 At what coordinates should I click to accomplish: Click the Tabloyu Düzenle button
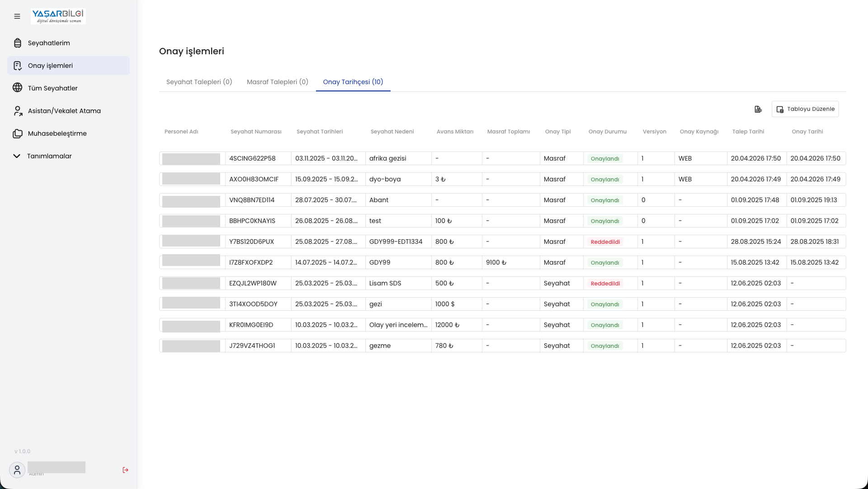click(x=805, y=109)
